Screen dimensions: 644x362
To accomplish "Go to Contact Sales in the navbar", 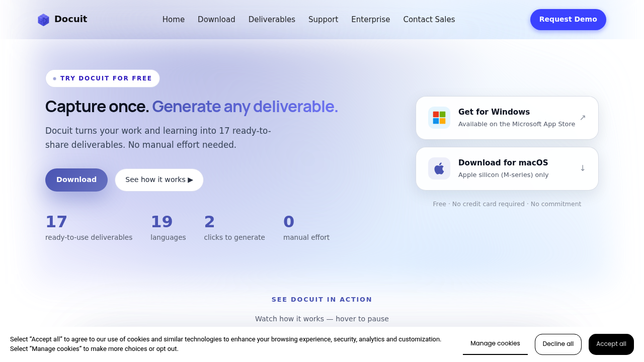I will click(x=429, y=20).
